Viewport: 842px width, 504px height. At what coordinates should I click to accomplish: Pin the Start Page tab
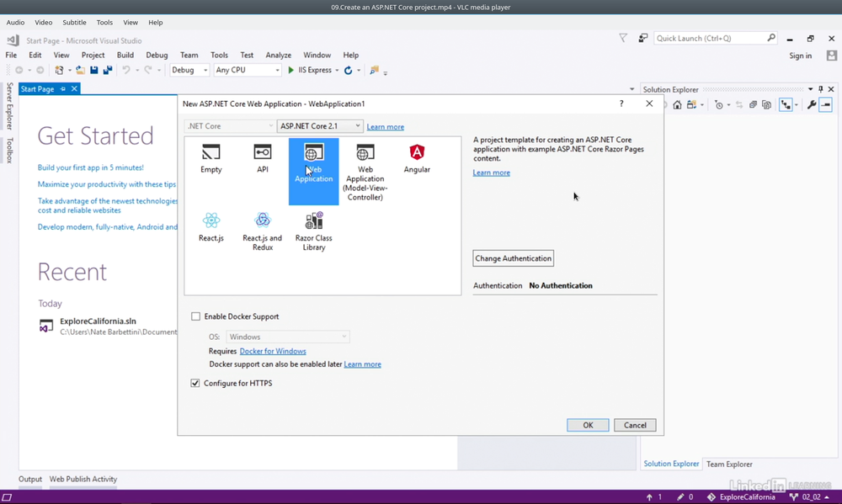coord(63,89)
